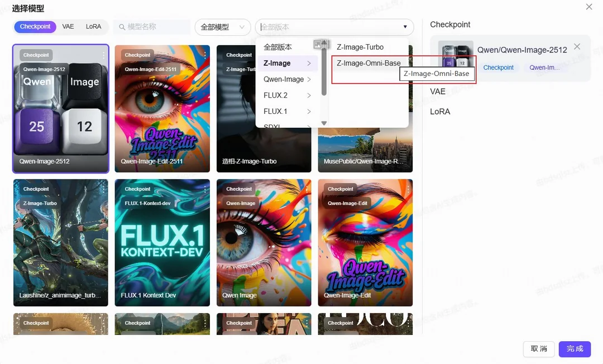
Task: Click the Checkpoint heading in right panel
Action: [x=450, y=25]
